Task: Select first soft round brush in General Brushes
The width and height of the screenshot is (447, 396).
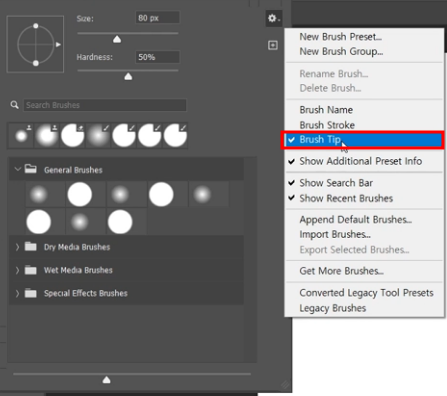Action: point(39,194)
